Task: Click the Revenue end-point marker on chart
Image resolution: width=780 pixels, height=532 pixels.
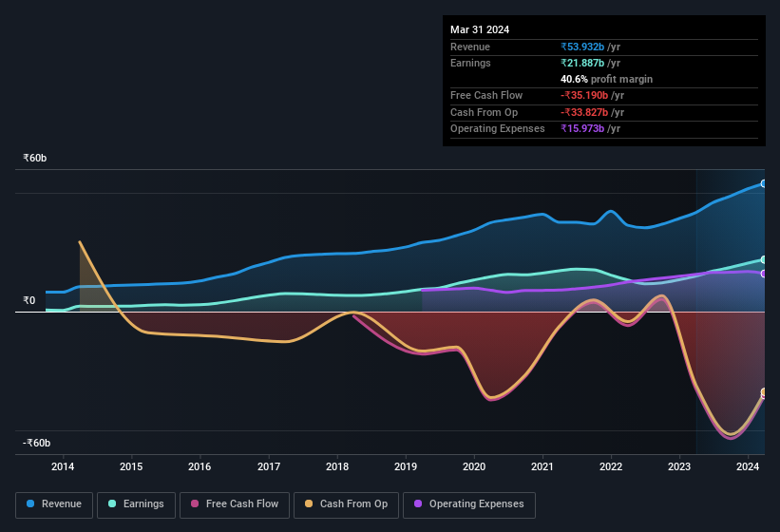Action: tap(763, 184)
